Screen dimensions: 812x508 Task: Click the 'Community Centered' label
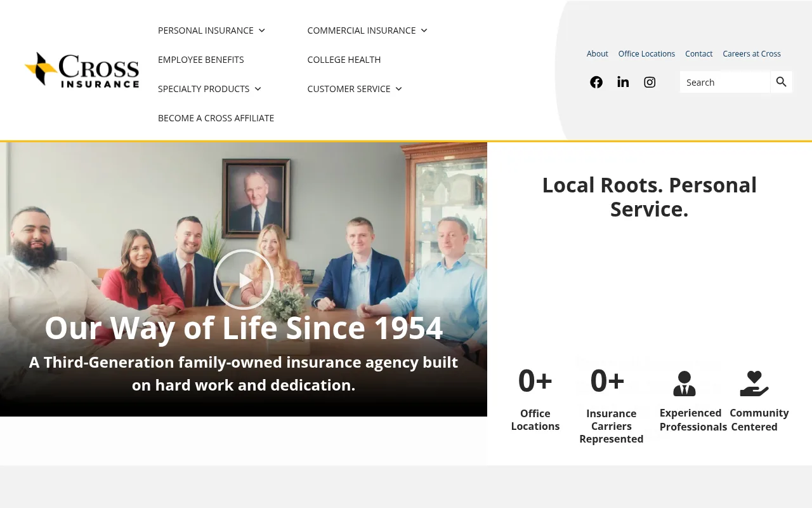759,420
